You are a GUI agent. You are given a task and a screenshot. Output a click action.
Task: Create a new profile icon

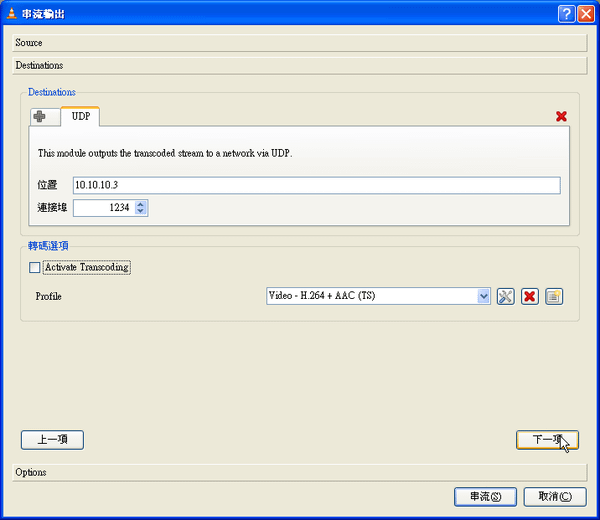(554, 297)
